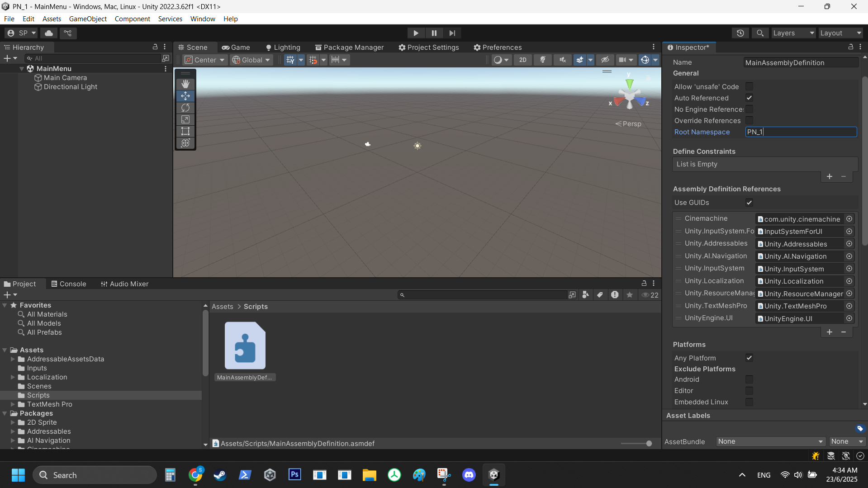
Task: Open the Component menu
Action: tap(132, 19)
